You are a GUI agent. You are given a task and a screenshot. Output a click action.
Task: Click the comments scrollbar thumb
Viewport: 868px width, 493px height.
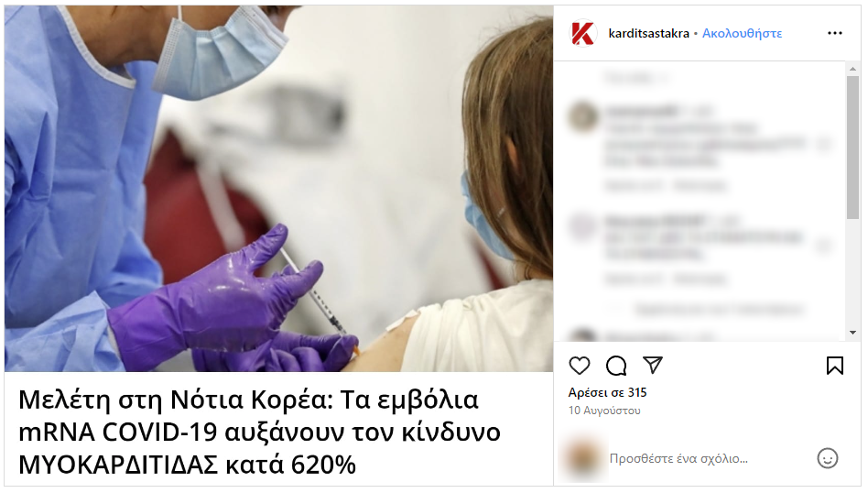(852, 148)
